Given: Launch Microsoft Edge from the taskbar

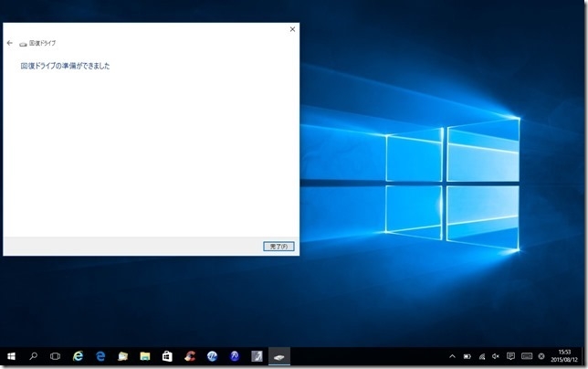Looking at the screenshot, I should pyautogui.click(x=100, y=356).
